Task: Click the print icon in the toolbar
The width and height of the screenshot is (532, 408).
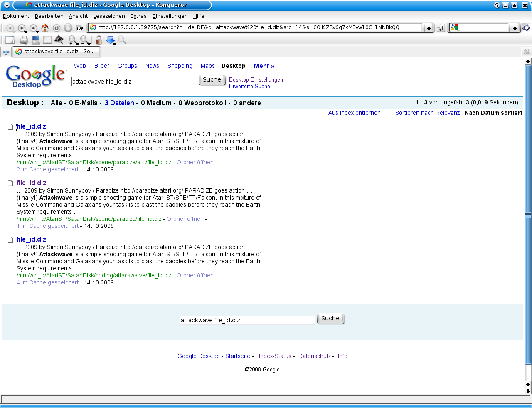Action: point(24,40)
